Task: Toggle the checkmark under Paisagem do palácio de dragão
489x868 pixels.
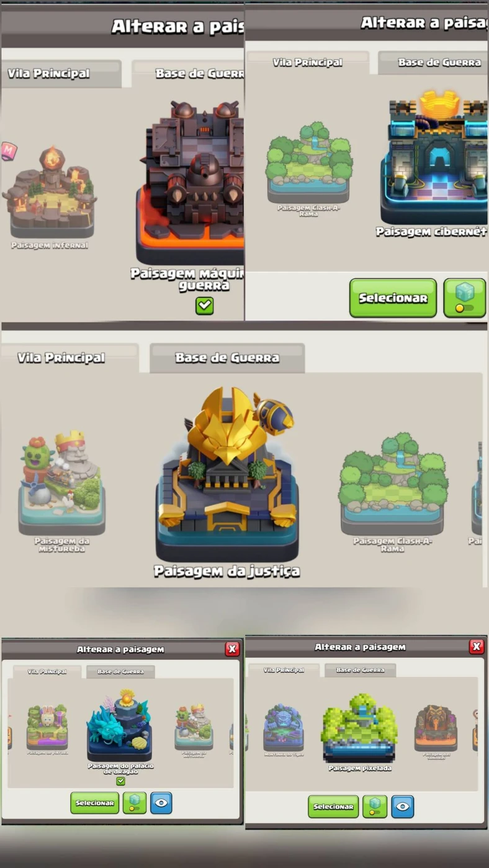Action: click(x=120, y=781)
